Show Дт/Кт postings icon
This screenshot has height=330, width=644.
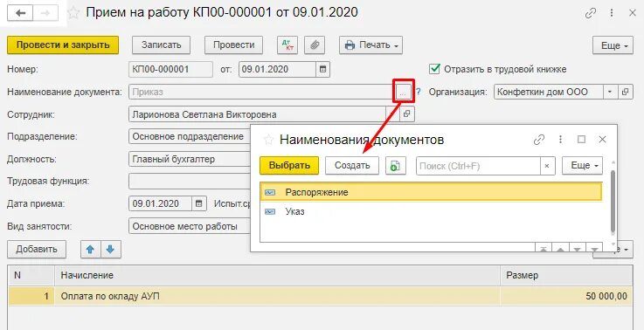click(287, 45)
